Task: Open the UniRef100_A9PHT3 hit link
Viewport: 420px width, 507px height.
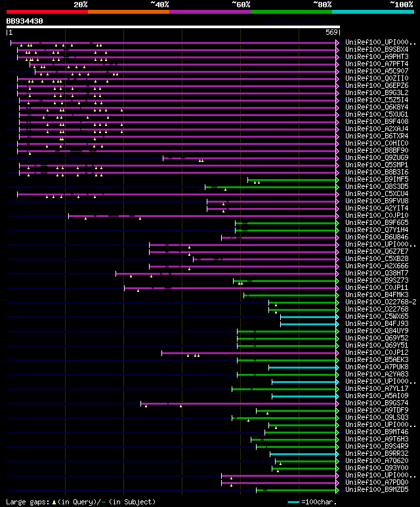Action: [x=377, y=56]
